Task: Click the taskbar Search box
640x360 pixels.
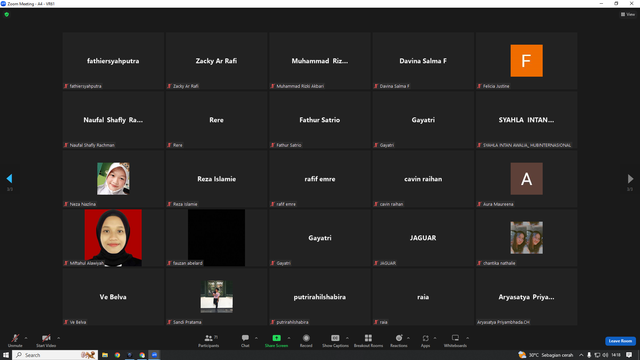Action: (55, 355)
